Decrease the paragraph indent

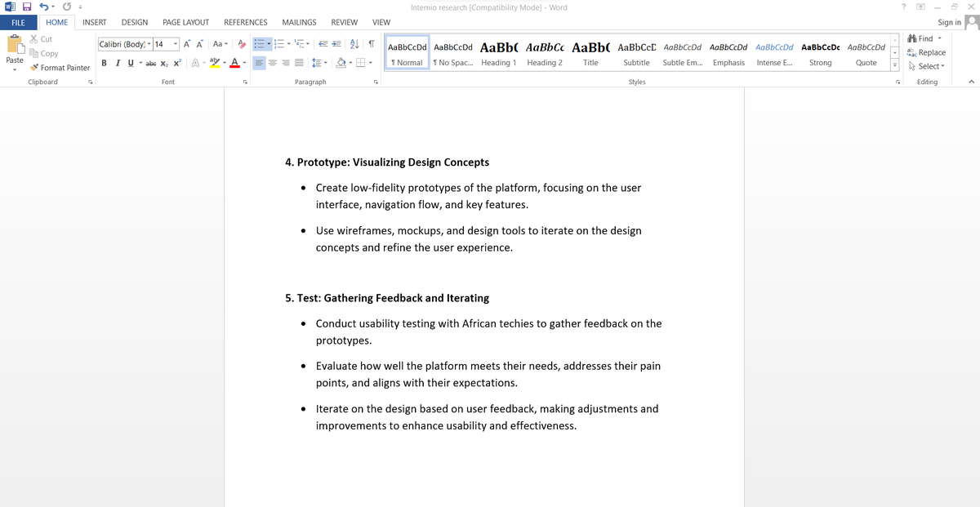point(322,44)
